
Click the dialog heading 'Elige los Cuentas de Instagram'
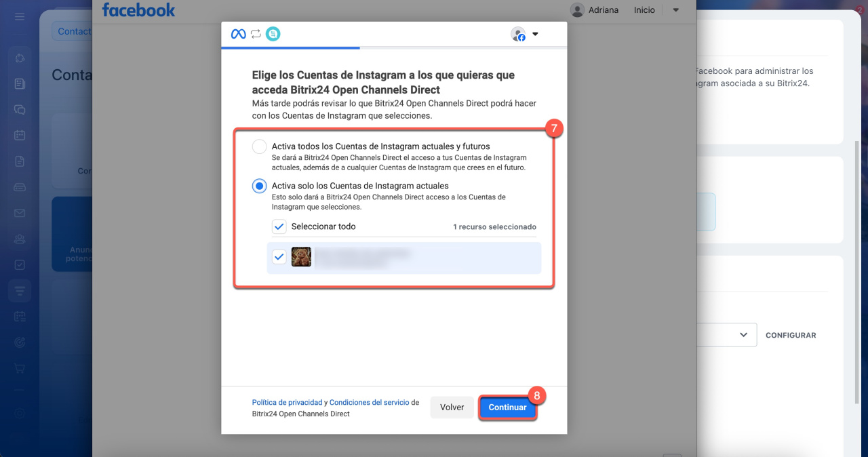pos(383,82)
